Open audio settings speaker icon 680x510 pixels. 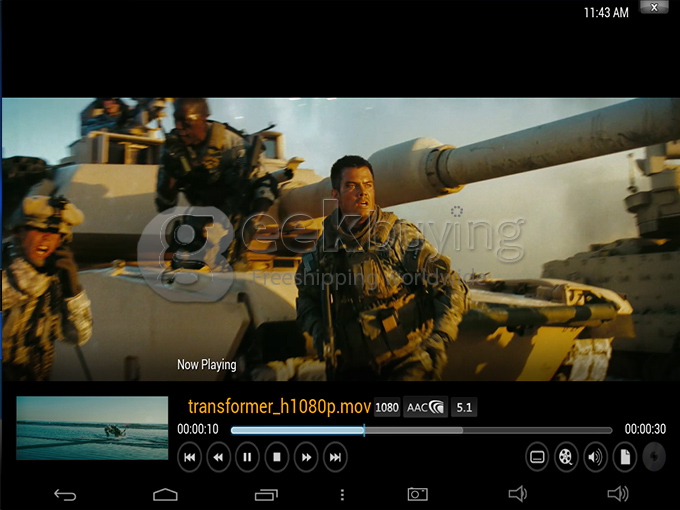click(x=595, y=457)
